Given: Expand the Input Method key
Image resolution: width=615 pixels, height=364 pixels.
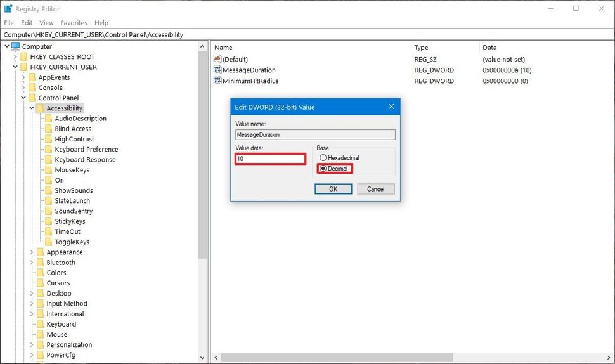Looking at the screenshot, I should [31, 304].
